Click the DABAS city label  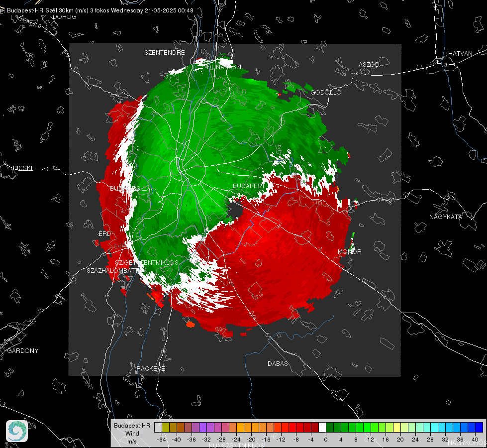[x=278, y=363]
